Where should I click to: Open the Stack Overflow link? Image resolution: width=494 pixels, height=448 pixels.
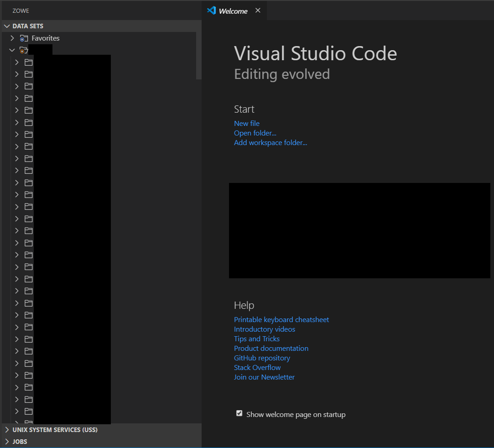click(257, 368)
